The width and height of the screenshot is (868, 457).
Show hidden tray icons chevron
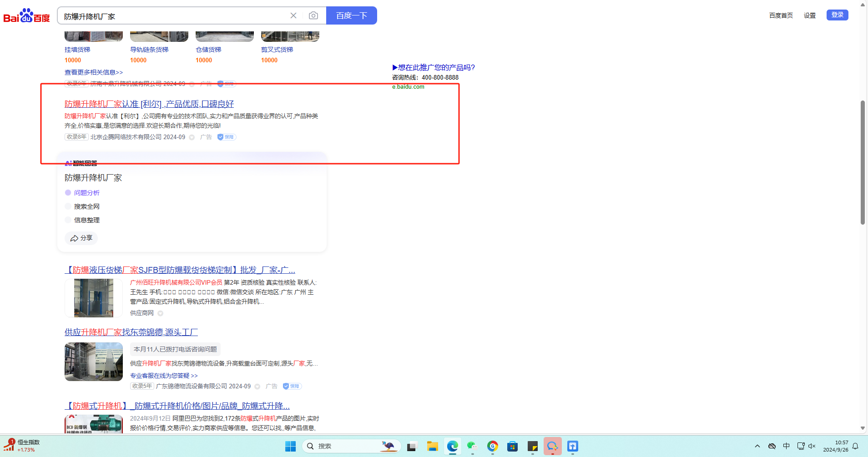(x=757, y=446)
